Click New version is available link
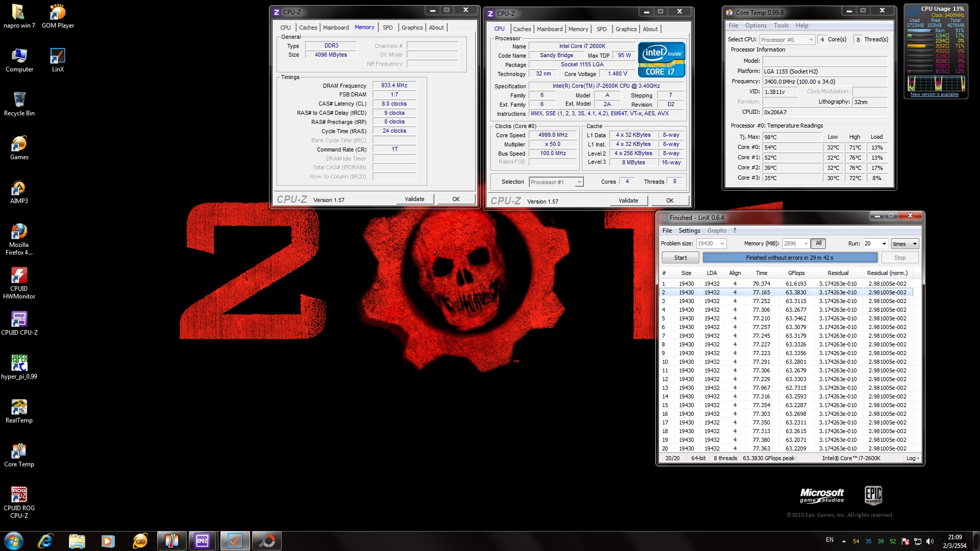The height and width of the screenshot is (551, 980). [x=934, y=94]
